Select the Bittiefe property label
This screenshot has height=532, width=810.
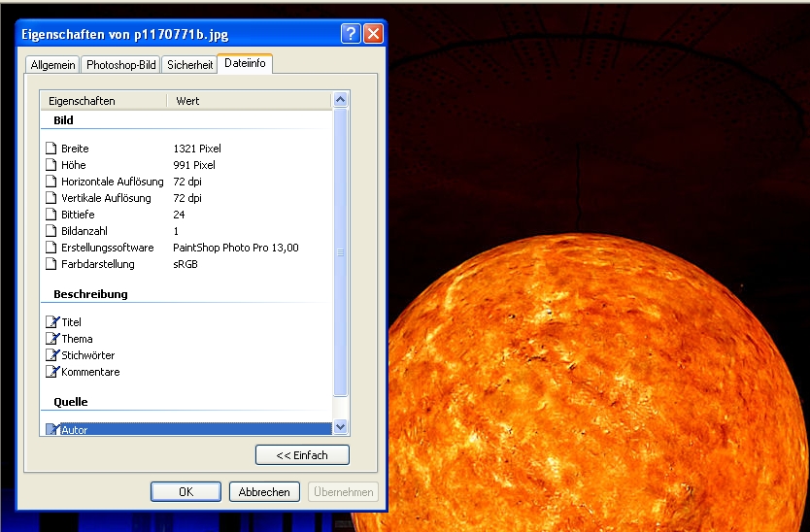point(78,215)
